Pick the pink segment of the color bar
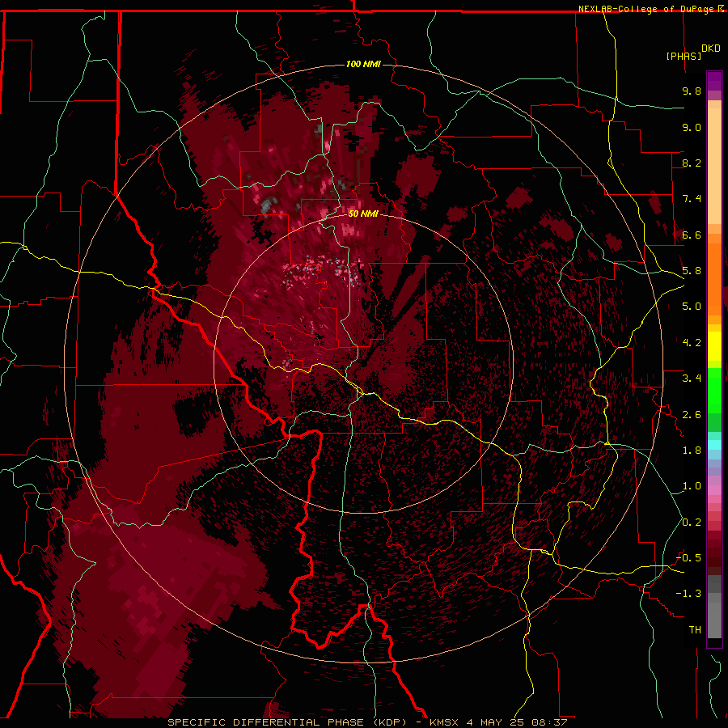Screen dimensions: 728x728 714,490
